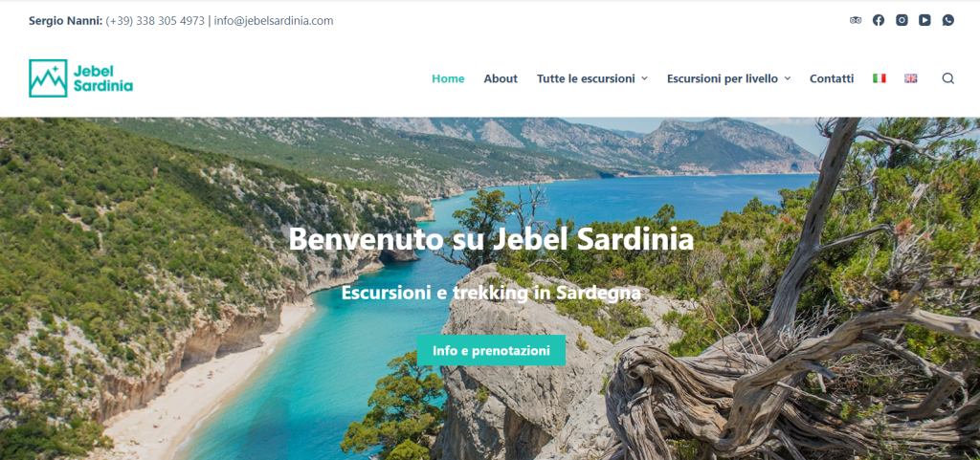Visit the Instagram profile icon
Image resolution: width=980 pixels, height=460 pixels.
click(902, 20)
